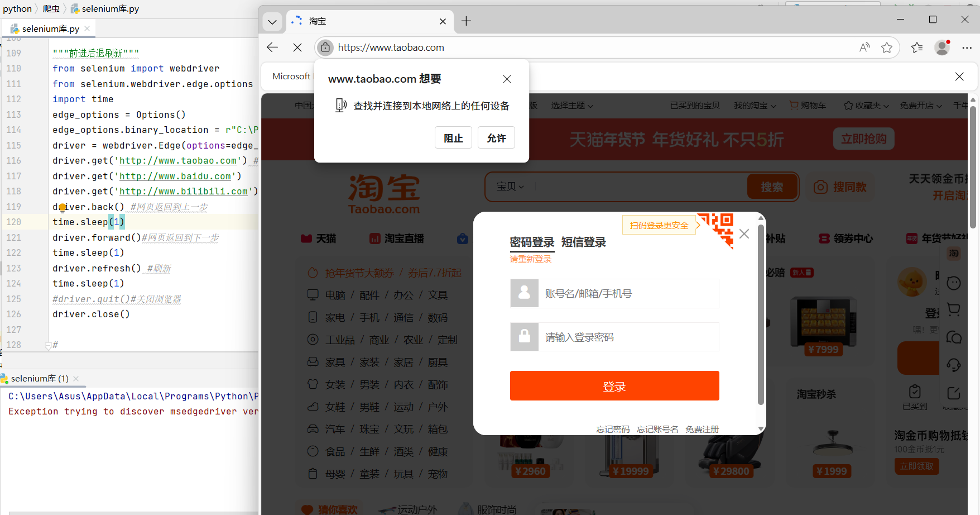Open the feedback edit icon in sidebar
The image size is (980, 515).
[954, 393]
